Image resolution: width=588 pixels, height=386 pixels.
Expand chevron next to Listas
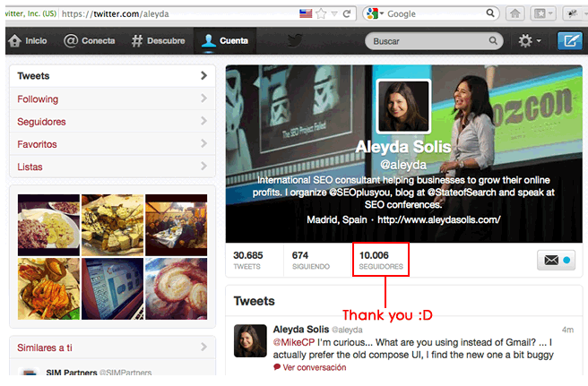pyautogui.click(x=203, y=166)
